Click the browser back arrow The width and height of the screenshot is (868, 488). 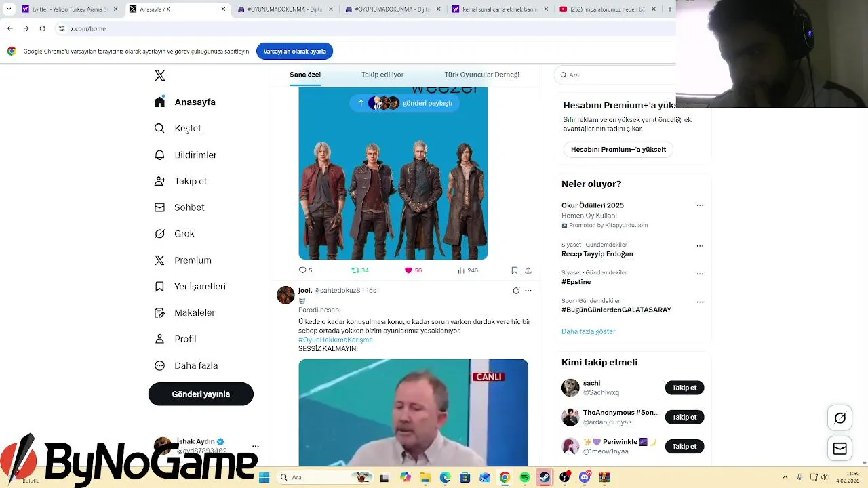[9, 28]
